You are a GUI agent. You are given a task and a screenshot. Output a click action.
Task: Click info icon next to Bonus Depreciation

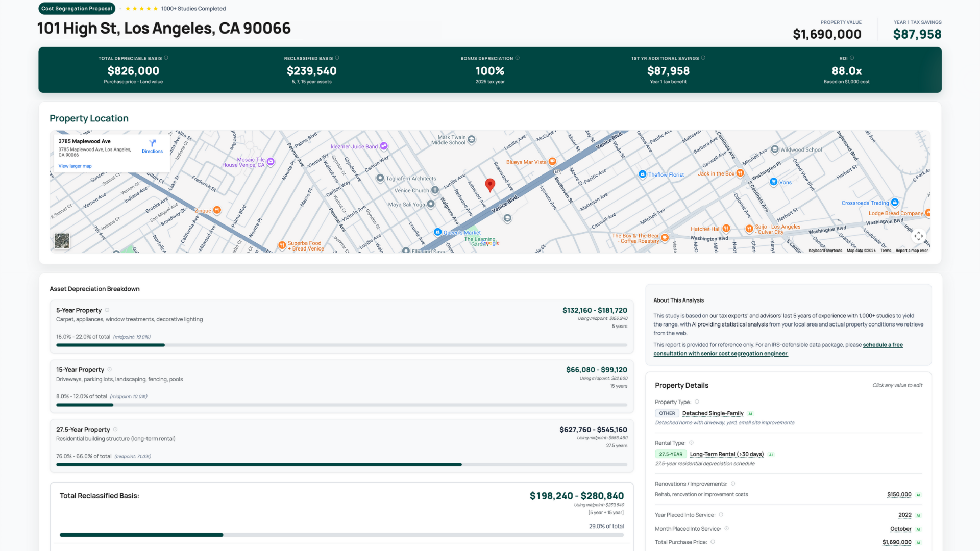point(518,58)
